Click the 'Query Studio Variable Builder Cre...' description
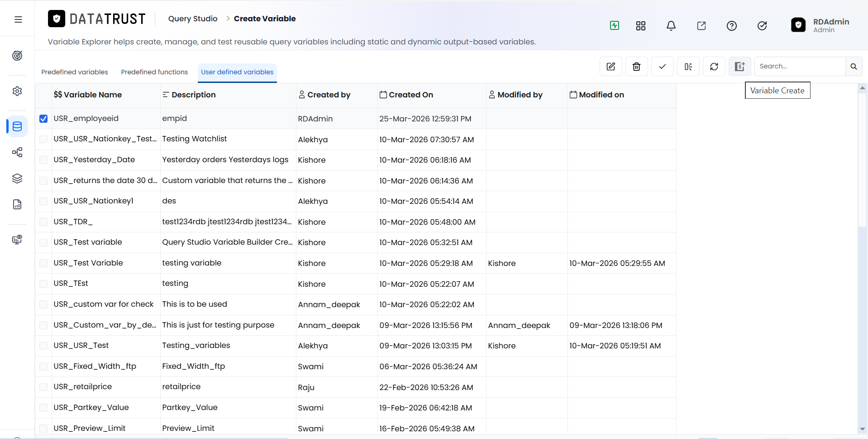This screenshot has width=868, height=439. pos(228,242)
